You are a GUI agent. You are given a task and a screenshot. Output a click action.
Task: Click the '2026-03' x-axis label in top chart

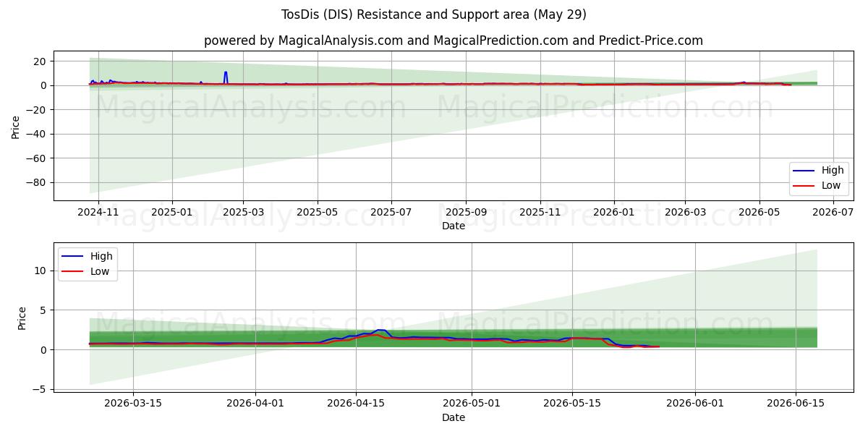point(685,213)
